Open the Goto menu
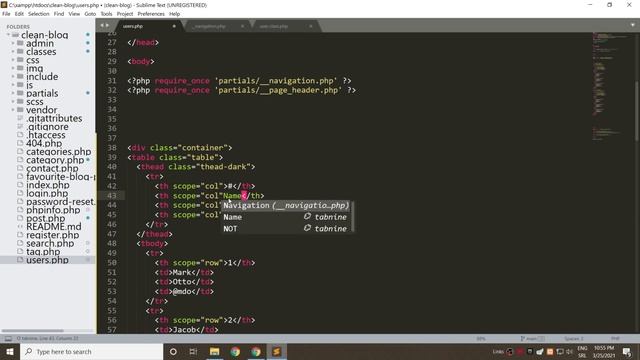 90,14
